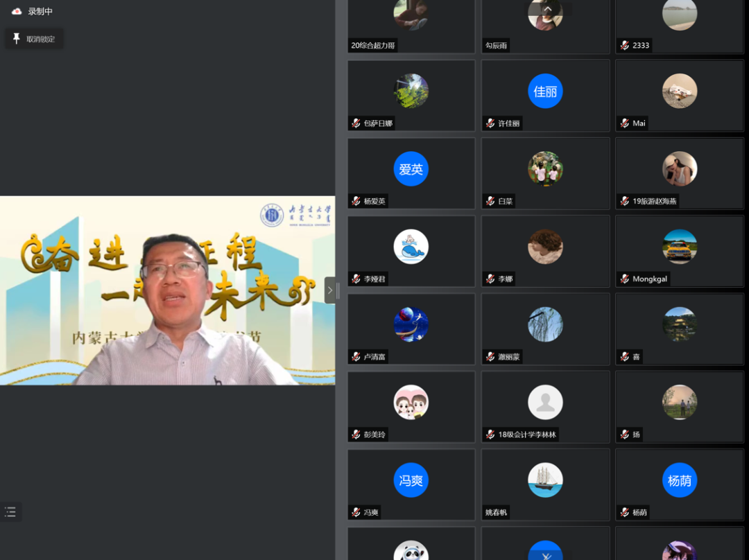
Task: Click muted mic icon beside 白菜
Action: point(490,201)
